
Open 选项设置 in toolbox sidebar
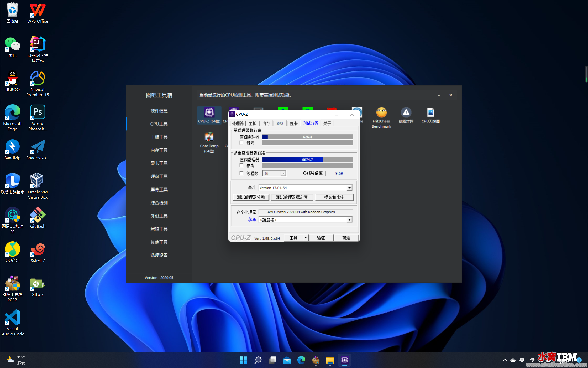click(159, 255)
